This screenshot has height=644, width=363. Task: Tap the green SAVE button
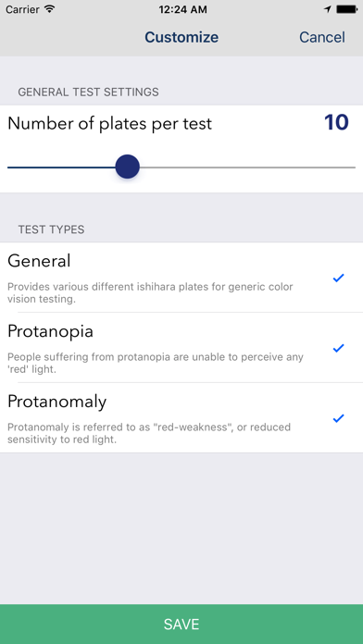click(x=181, y=625)
